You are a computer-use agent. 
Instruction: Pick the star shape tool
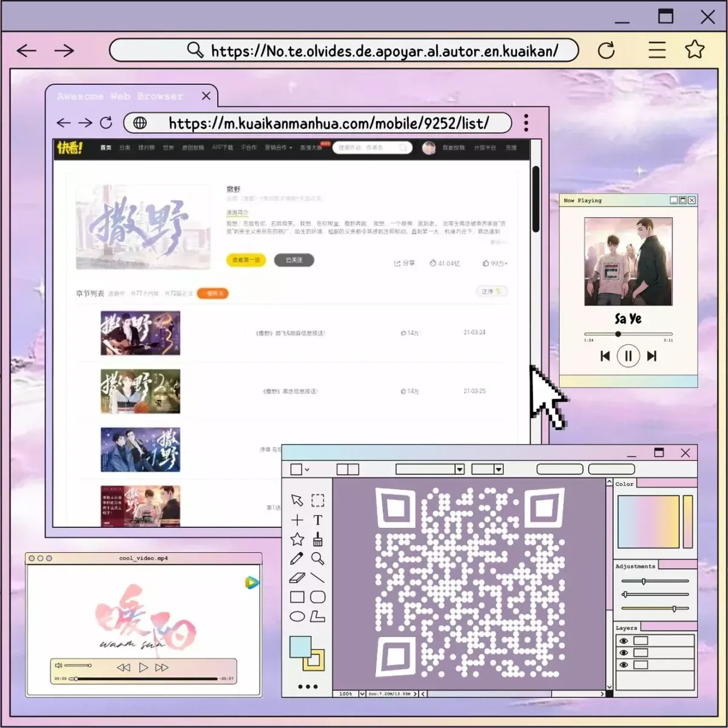coord(297,539)
